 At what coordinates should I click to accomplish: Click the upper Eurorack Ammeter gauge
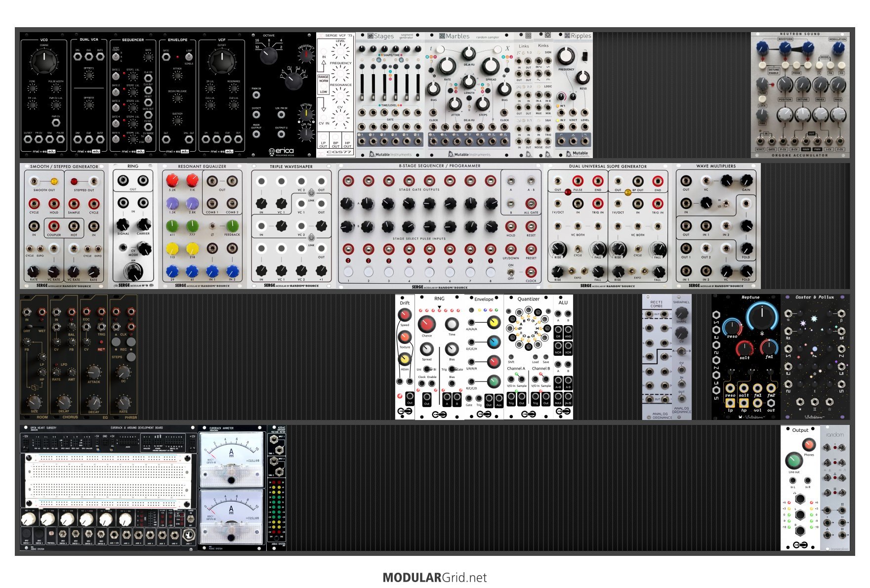pos(231,454)
